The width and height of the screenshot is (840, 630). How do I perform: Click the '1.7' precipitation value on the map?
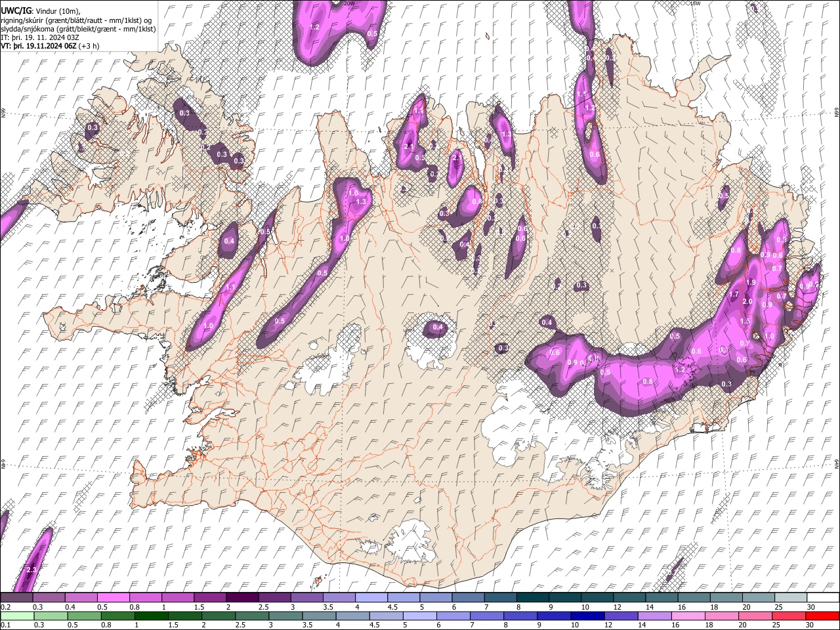[734, 295]
